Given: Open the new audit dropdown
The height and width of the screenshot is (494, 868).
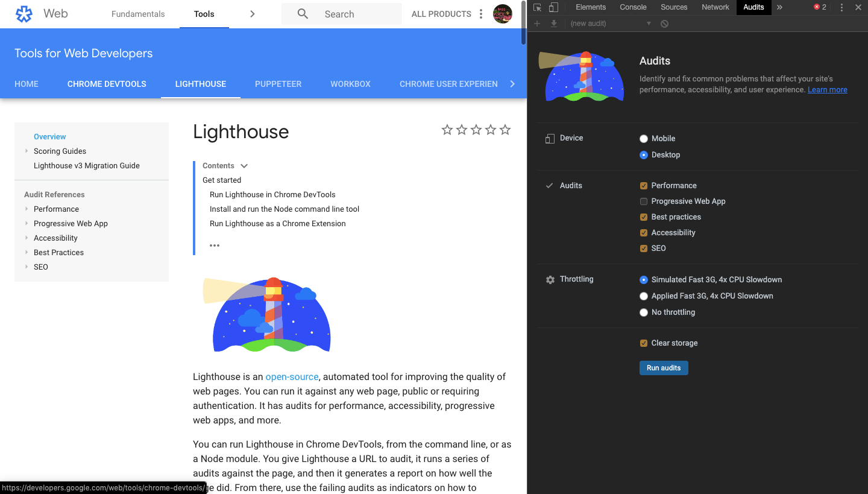Looking at the screenshot, I should pyautogui.click(x=611, y=24).
